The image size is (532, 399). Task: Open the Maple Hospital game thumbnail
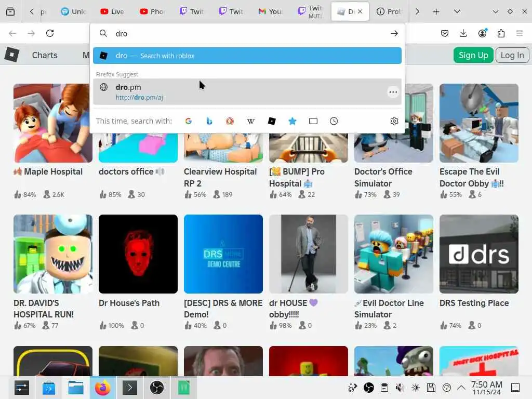[53, 123]
